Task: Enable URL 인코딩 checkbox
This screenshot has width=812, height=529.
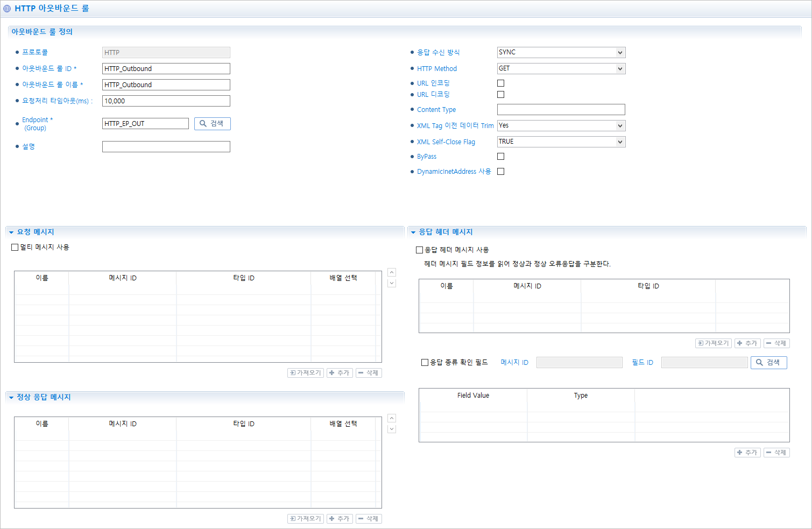Action: point(500,83)
